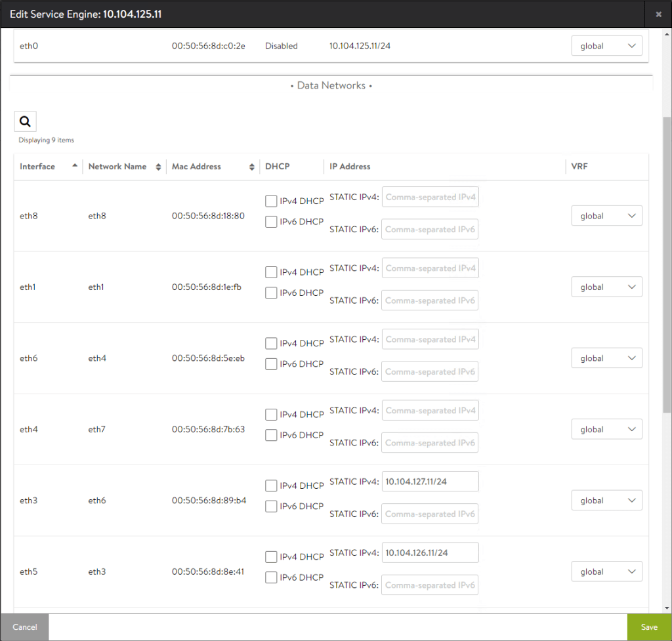Edit static IPv4 field containing 10.104.126.11/24

(x=430, y=553)
